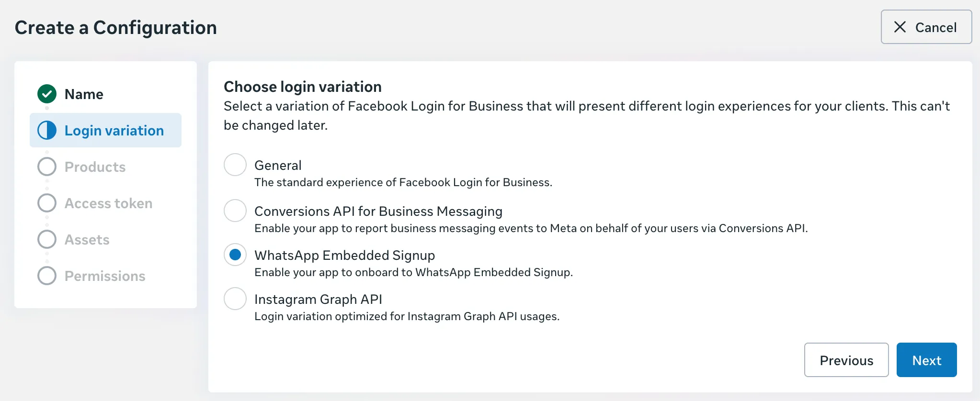Viewport: 980px width, 401px height.
Task: Switch to the Assets step label
Action: pyautogui.click(x=87, y=240)
